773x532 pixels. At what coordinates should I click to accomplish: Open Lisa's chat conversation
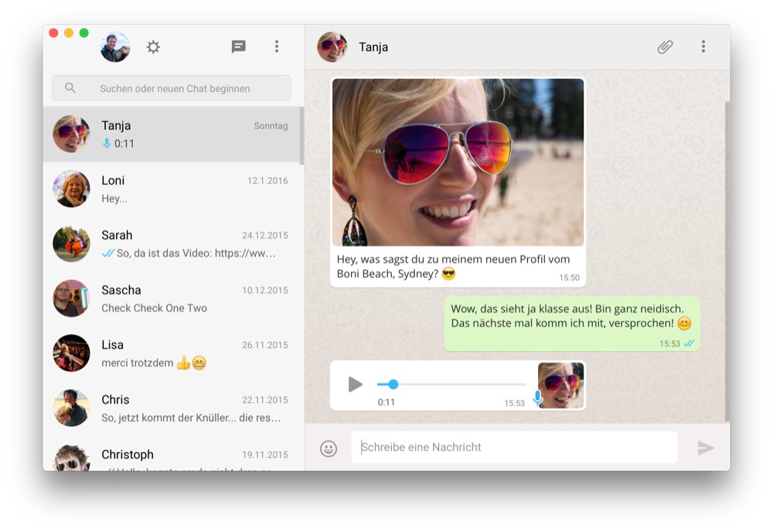[x=173, y=354]
